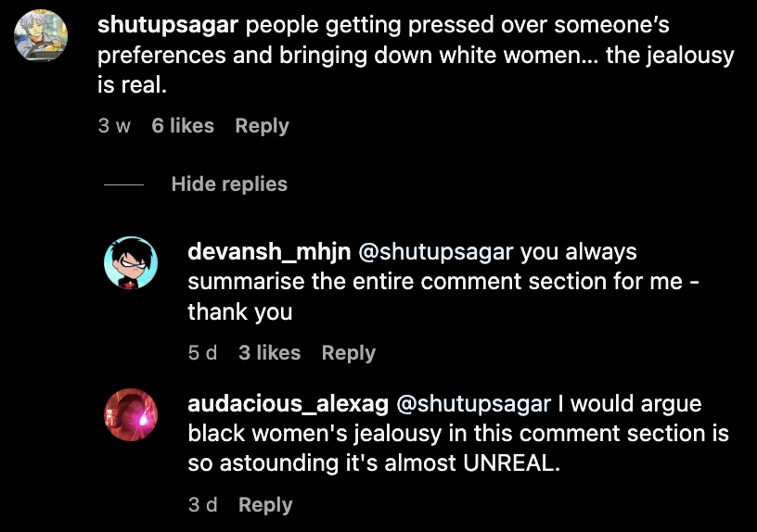Screen dimensions: 757x532
Task: Reply to audacious_alexag's comment
Action: click(x=265, y=505)
